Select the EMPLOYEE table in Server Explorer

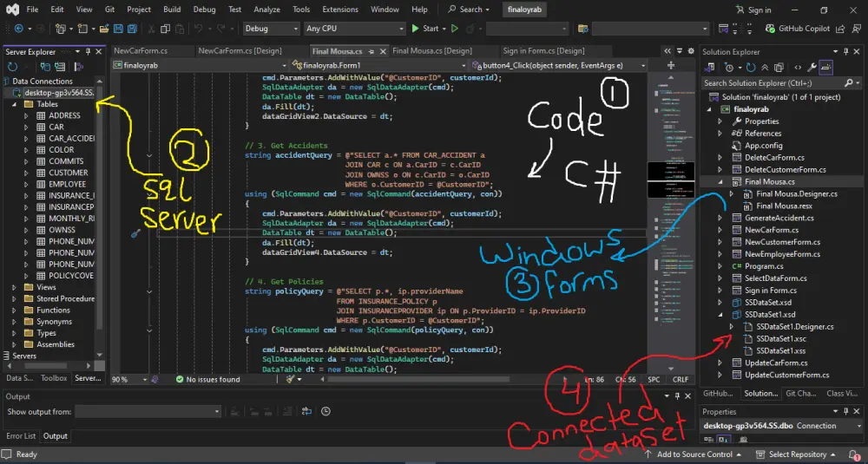coord(67,184)
